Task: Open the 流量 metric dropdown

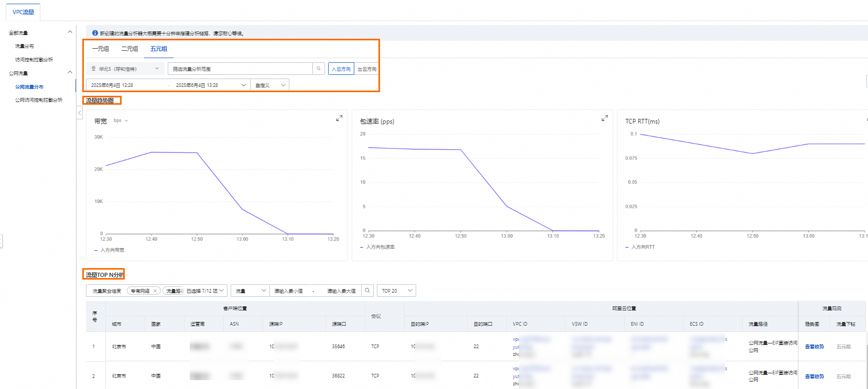Action: point(251,291)
